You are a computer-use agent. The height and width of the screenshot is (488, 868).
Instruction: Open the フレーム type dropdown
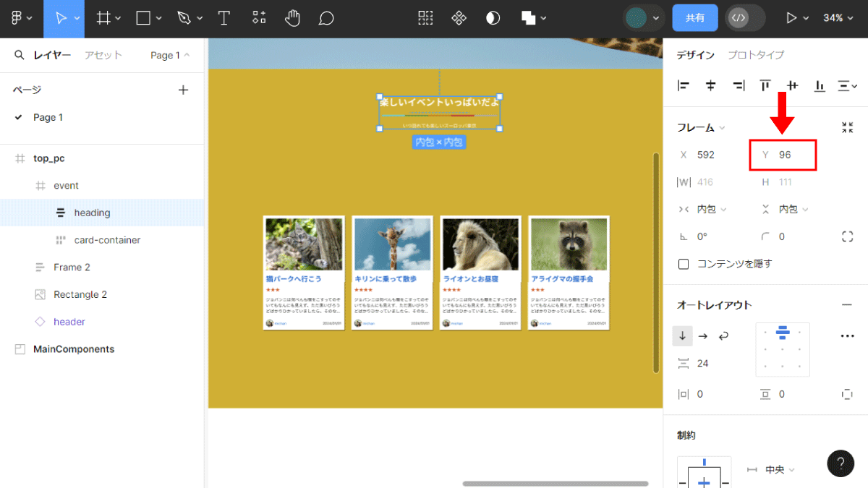coord(701,127)
